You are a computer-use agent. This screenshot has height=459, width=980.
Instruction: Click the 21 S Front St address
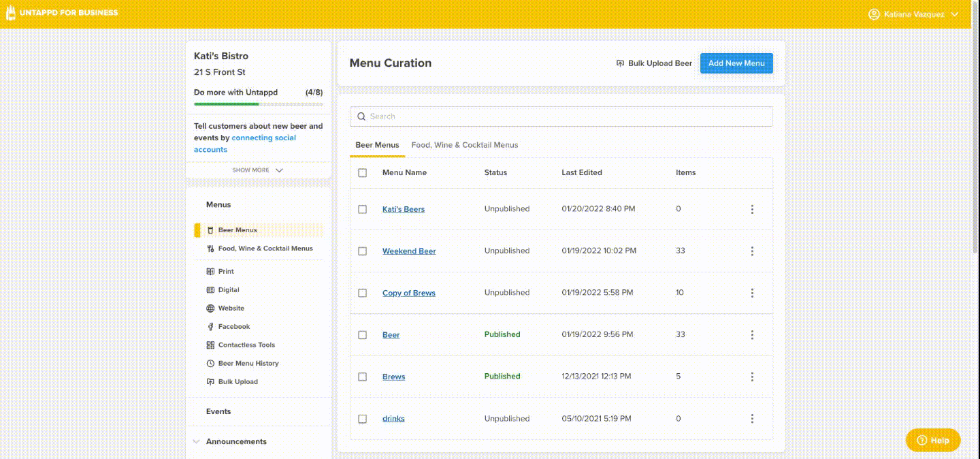220,72
